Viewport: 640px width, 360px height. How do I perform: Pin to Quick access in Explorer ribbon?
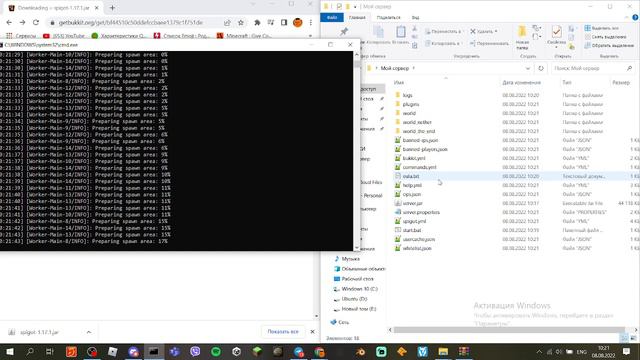(344, 33)
